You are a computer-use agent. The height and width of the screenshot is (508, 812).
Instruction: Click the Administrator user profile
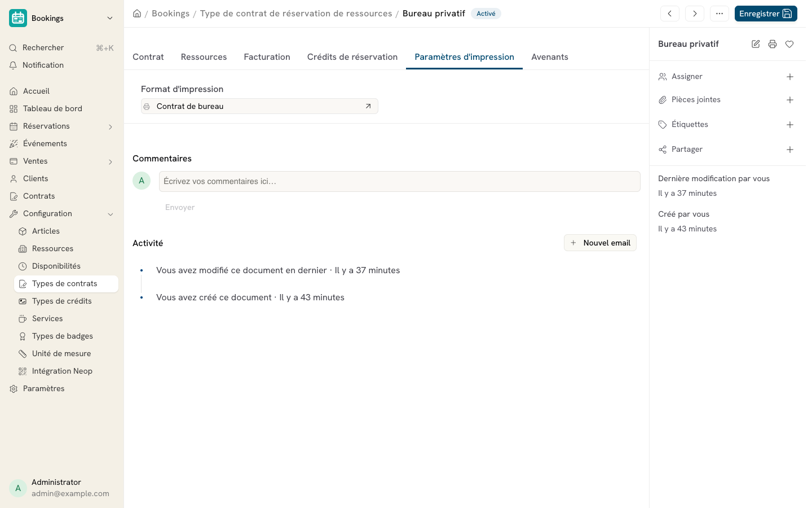[62, 488]
